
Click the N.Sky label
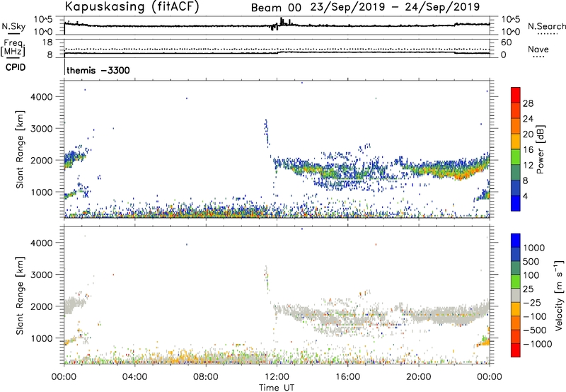tap(13, 26)
